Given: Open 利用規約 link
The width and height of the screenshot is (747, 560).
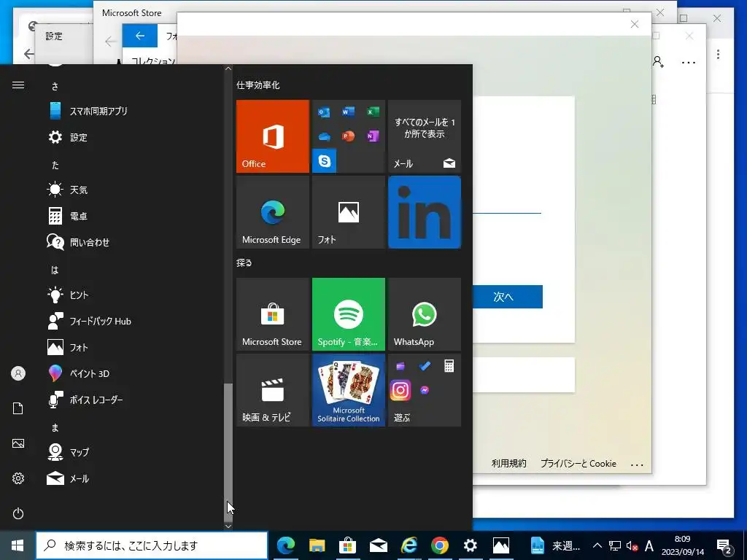Looking at the screenshot, I should (508, 463).
